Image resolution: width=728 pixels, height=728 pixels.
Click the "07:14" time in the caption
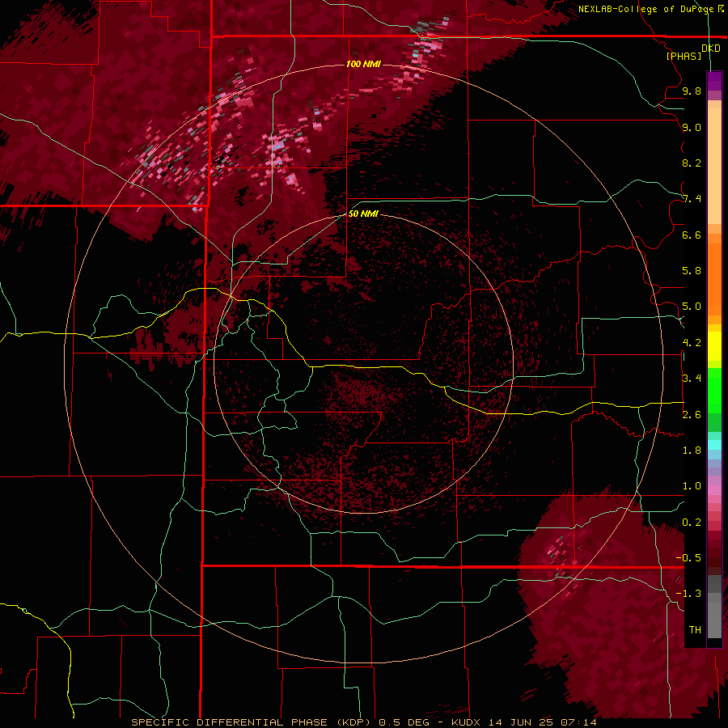click(x=578, y=722)
